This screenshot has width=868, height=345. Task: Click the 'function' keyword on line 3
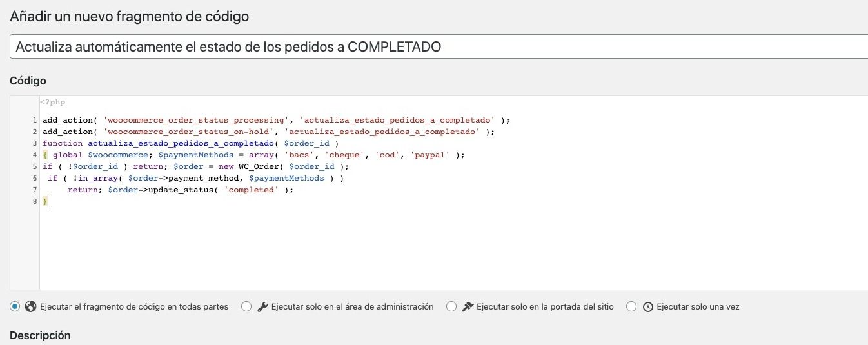coord(63,143)
